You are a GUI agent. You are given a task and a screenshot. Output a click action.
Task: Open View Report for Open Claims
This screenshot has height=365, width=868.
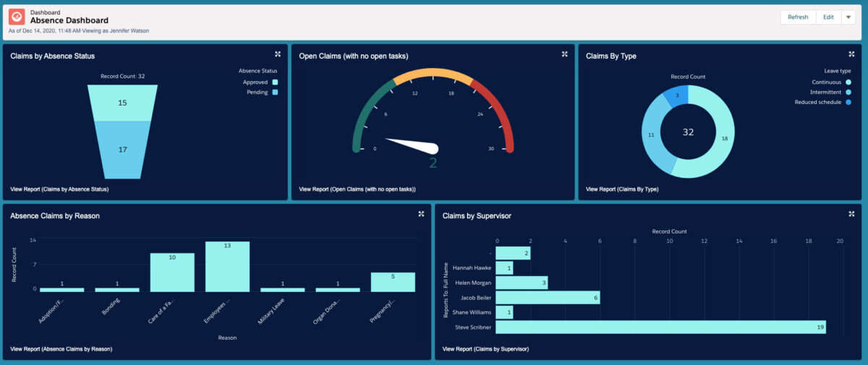pos(357,189)
